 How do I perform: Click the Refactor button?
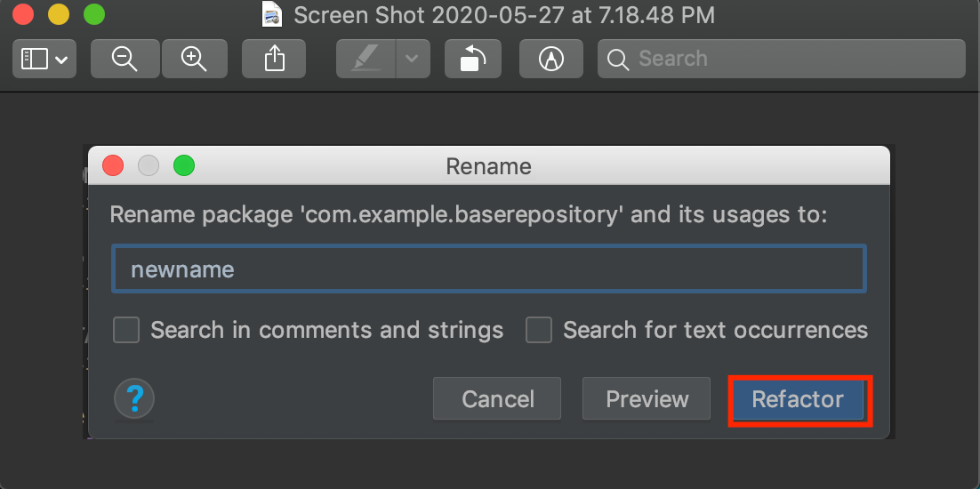pyautogui.click(x=798, y=398)
